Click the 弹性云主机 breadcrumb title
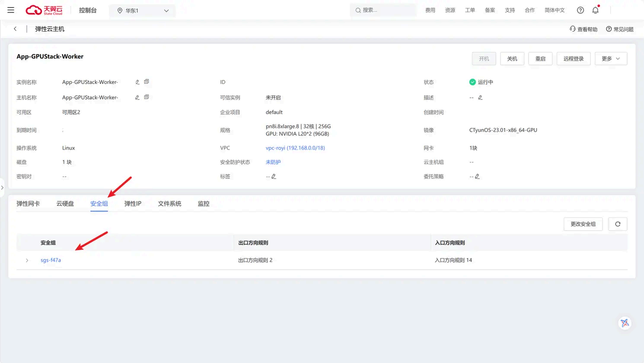The width and height of the screenshot is (644, 363). click(50, 29)
